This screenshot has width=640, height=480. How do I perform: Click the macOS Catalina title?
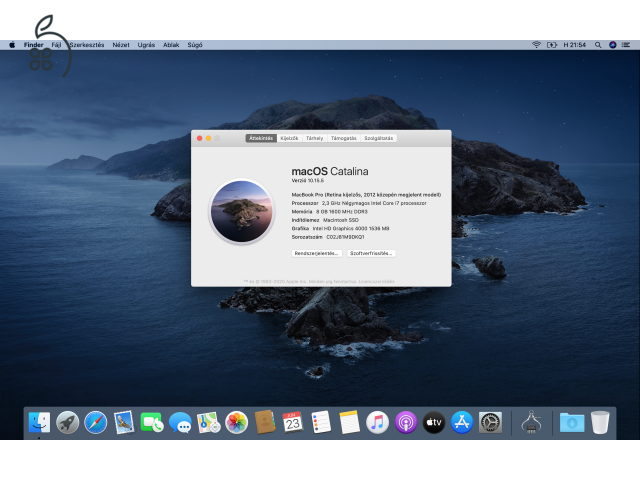[x=330, y=171]
